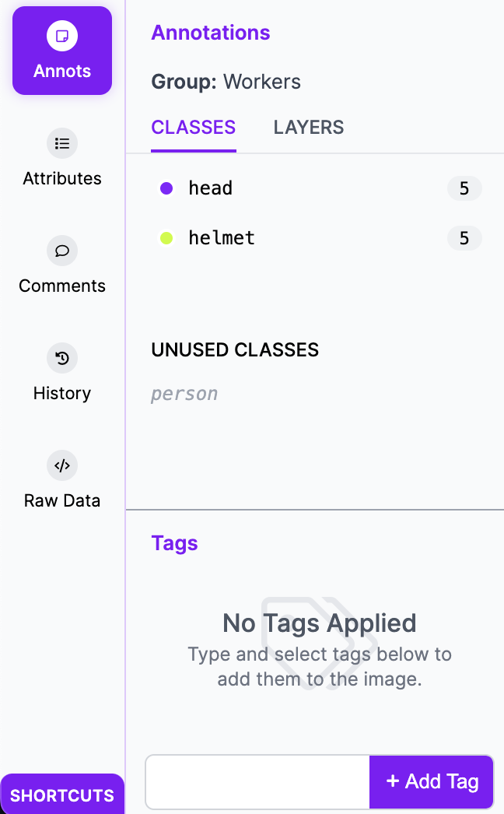Click the note icon inside the Annots button
Screen dimensions: 504x814
click(x=62, y=35)
